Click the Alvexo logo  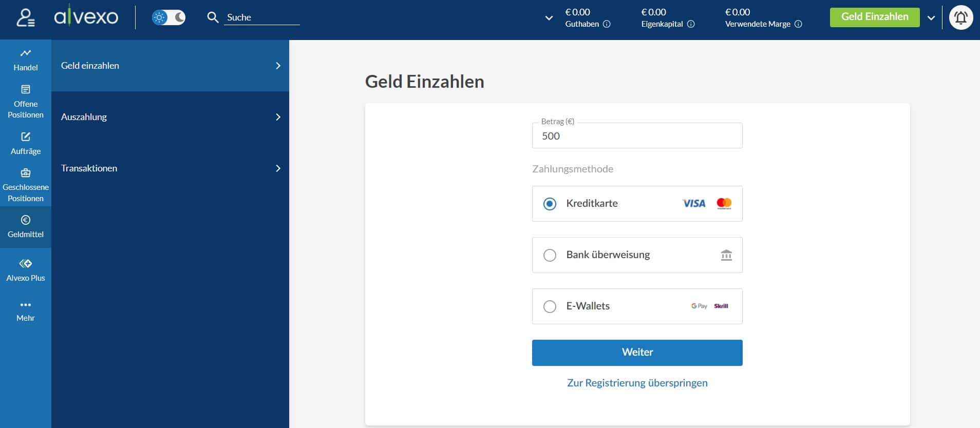tap(86, 16)
